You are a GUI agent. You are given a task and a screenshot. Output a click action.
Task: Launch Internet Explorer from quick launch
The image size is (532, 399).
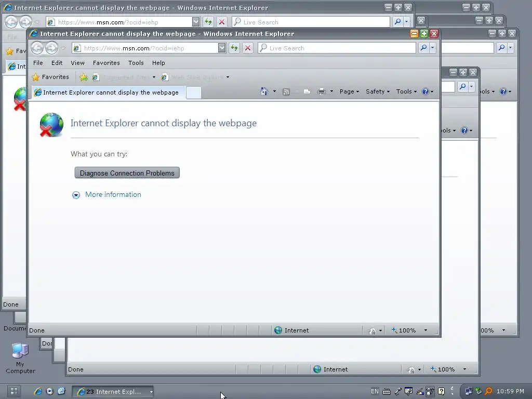pos(38,391)
